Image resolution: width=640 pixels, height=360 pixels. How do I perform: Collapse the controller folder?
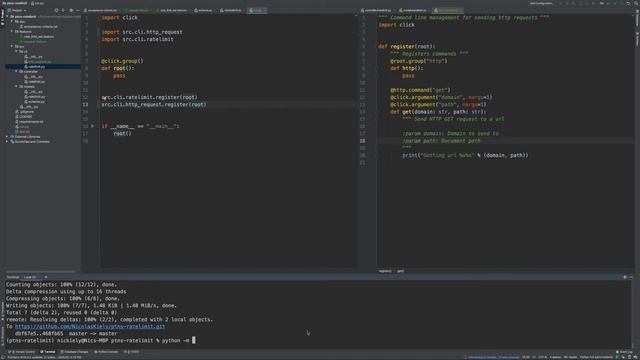coord(17,71)
